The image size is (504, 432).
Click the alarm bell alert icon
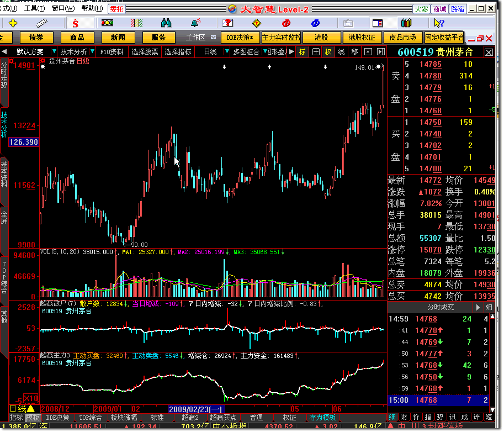[195, 23]
